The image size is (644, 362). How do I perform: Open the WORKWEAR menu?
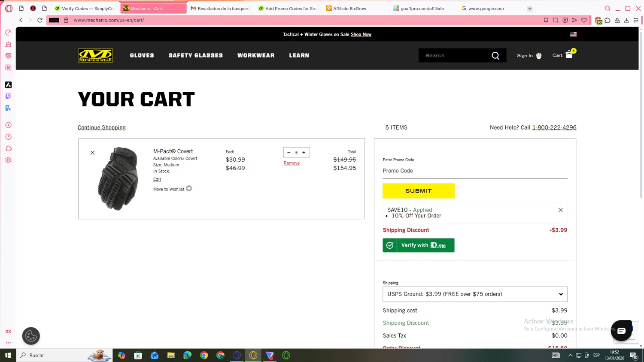256,55
